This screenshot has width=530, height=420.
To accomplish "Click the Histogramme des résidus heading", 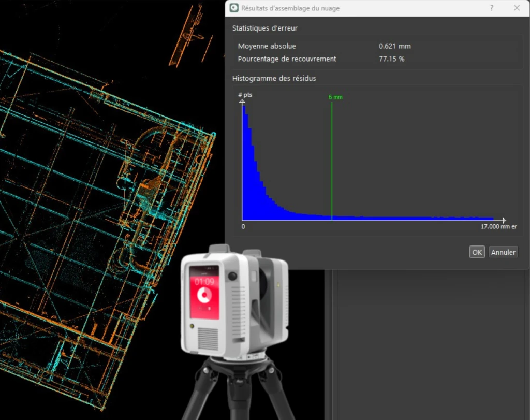I will click(274, 78).
